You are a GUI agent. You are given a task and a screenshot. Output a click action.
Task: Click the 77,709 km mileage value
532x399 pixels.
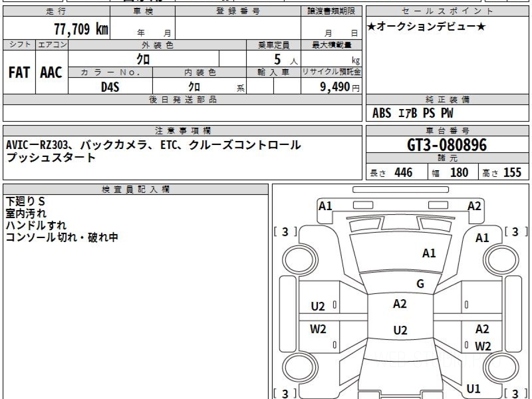point(81,29)
